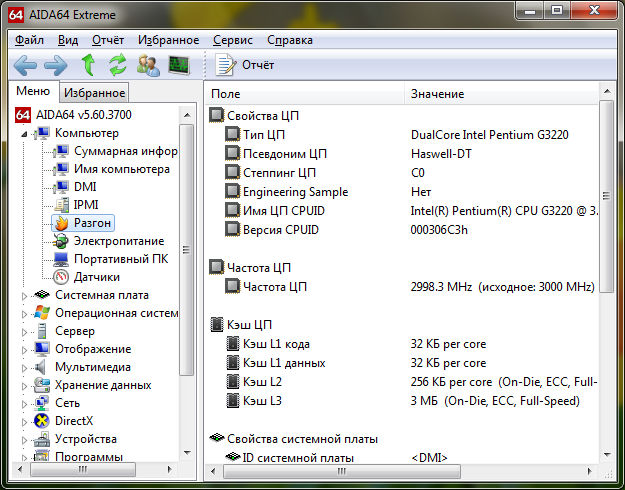Click the tree panel vertical scrollbar thumb
Image resolution: width=625 pixels, height=490 pixels.
point(186,250)
